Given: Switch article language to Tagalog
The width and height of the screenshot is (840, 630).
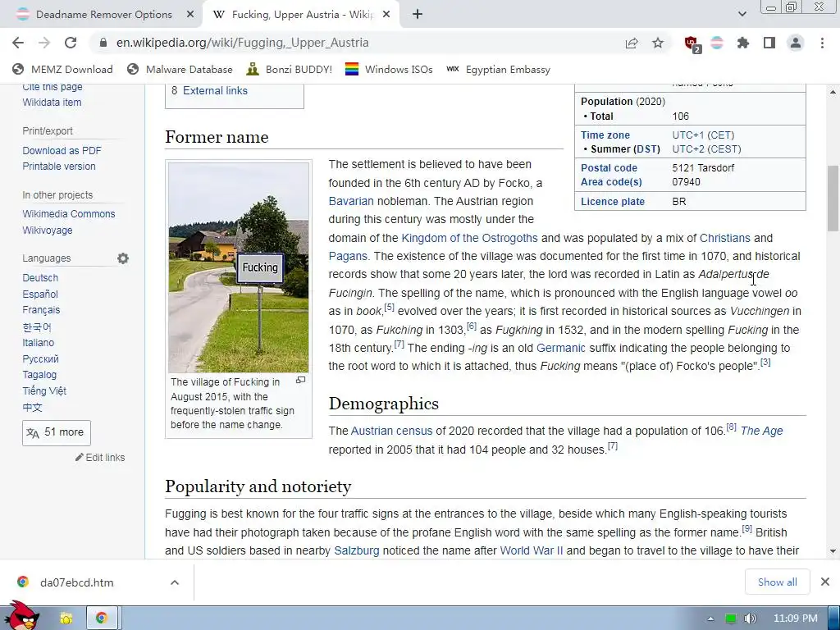Looking at the screenshot, I should tap(39, 375).
